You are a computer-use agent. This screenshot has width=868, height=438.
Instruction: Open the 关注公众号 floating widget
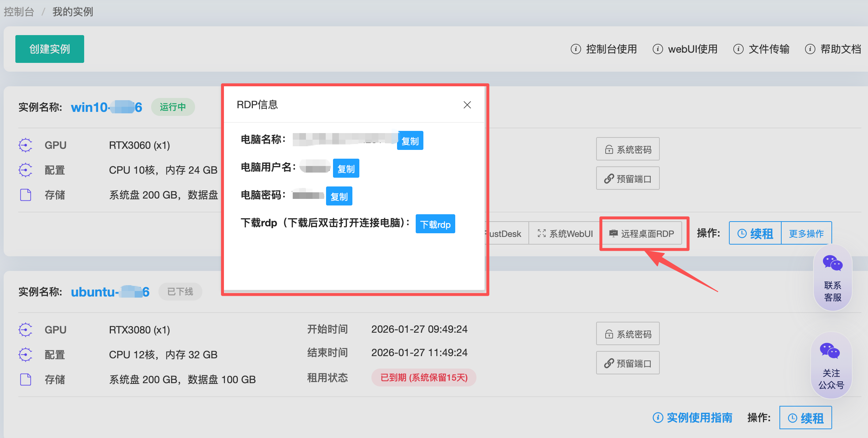(831, 366)
